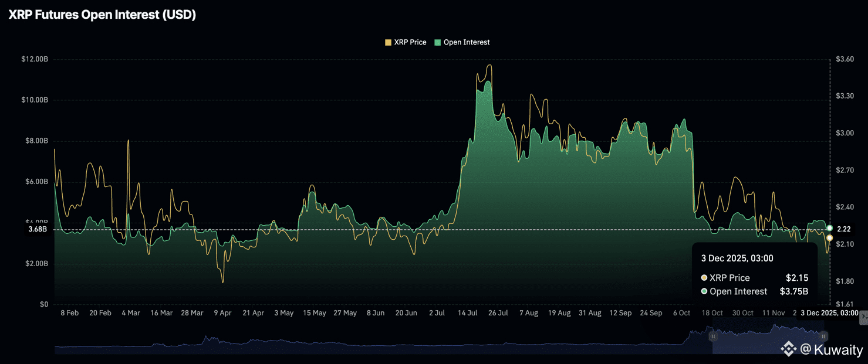Click the 3 Dec 2025, 03:00 axis date label
The image size is (868, 364).
pyautogui.click(x=829, y=313)
